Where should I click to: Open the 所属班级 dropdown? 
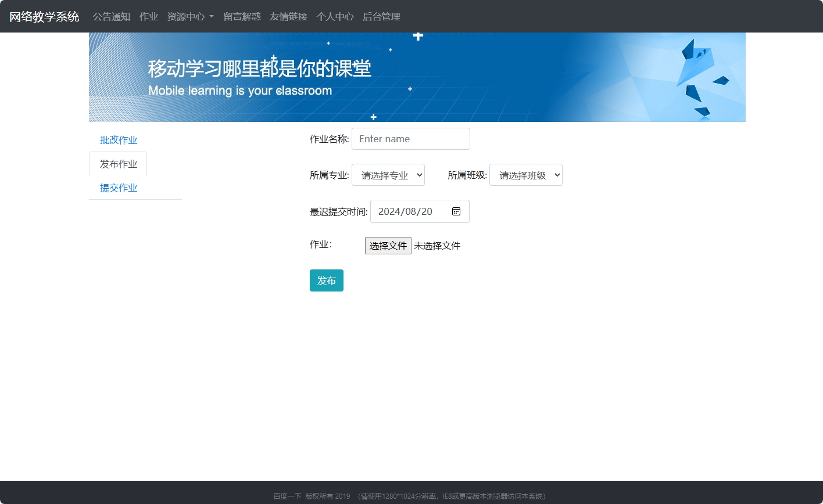click(525, 175)
